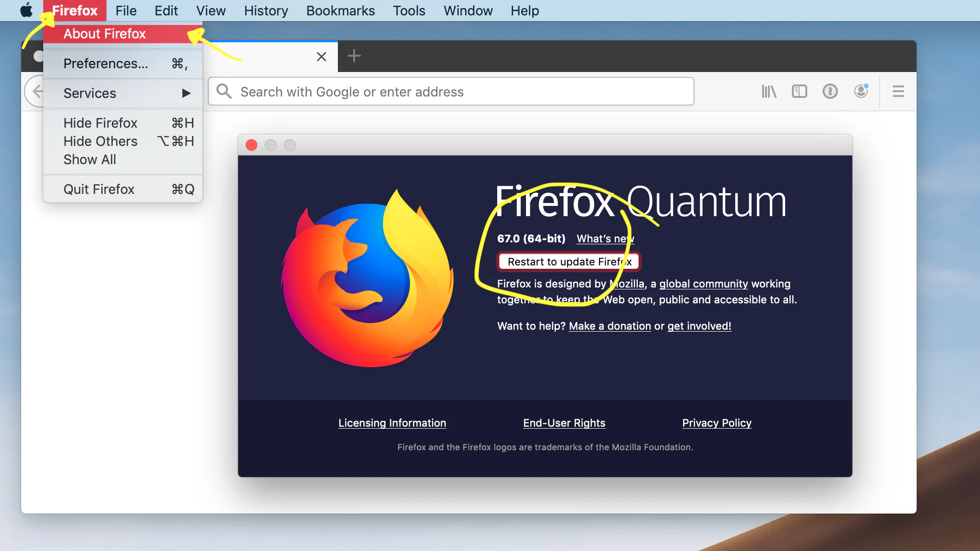Select About Firefox menu entry
The image size is (980, 551).
click(123, 34)
